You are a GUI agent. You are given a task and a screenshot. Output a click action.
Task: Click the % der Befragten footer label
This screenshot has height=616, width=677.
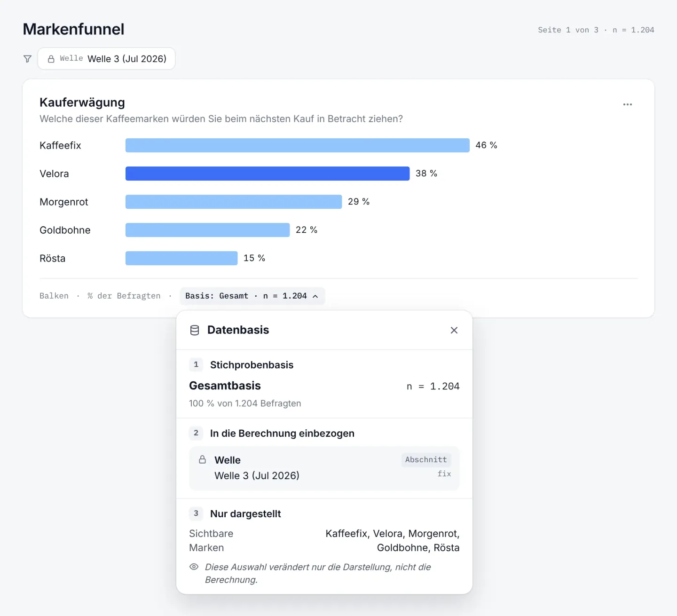[124, 296]
